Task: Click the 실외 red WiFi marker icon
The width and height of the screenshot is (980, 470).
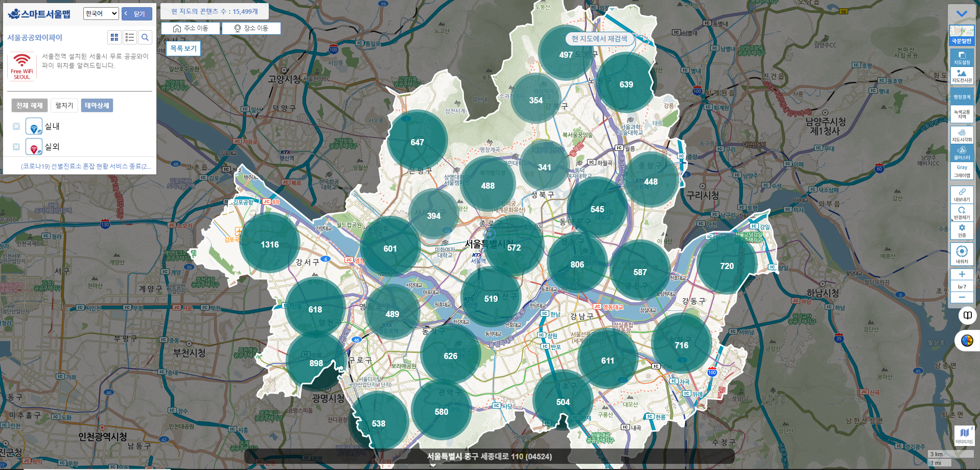Action: (34, 147)
